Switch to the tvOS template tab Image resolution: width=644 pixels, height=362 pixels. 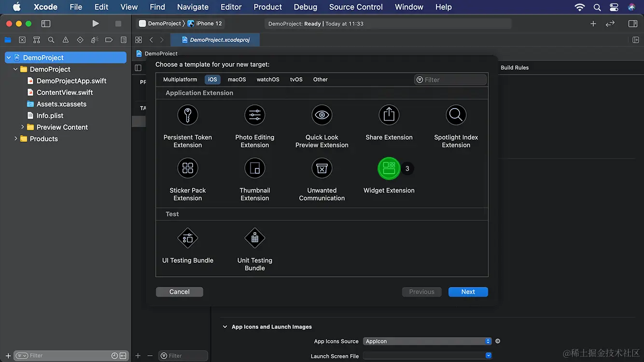[296, 79]
